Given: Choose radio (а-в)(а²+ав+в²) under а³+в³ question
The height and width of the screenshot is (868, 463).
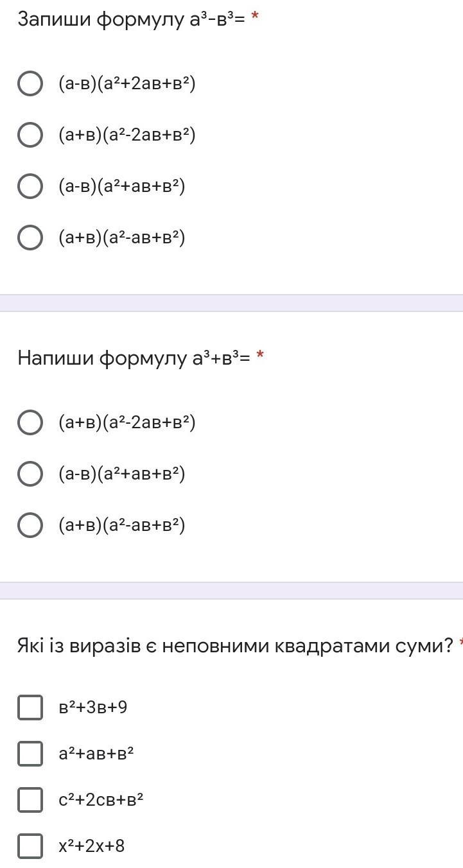Looking at the screenshot, I should pos(30,474).
